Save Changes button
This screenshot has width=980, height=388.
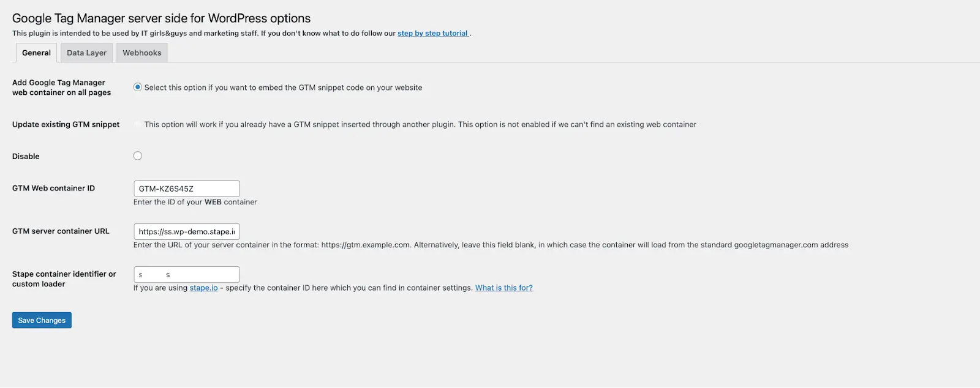tap(42, 320)
